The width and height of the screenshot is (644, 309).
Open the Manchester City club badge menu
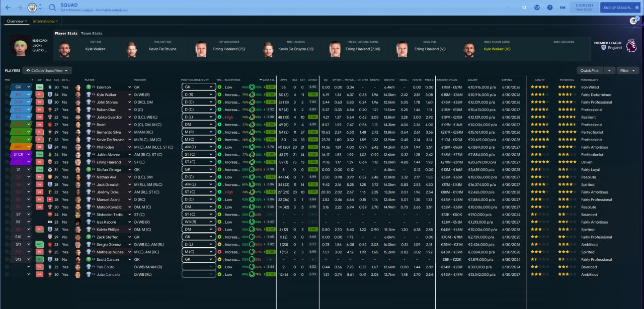point(32,8)
